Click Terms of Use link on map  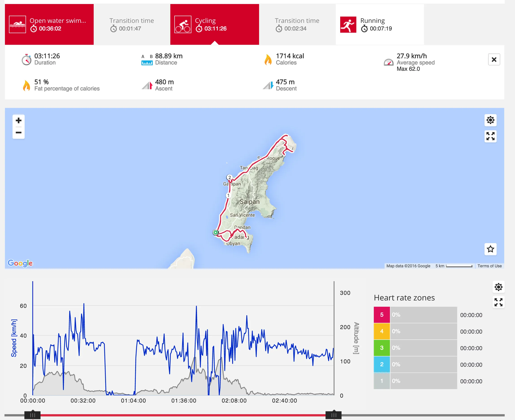pyautogui.click(x=489, y=266)
